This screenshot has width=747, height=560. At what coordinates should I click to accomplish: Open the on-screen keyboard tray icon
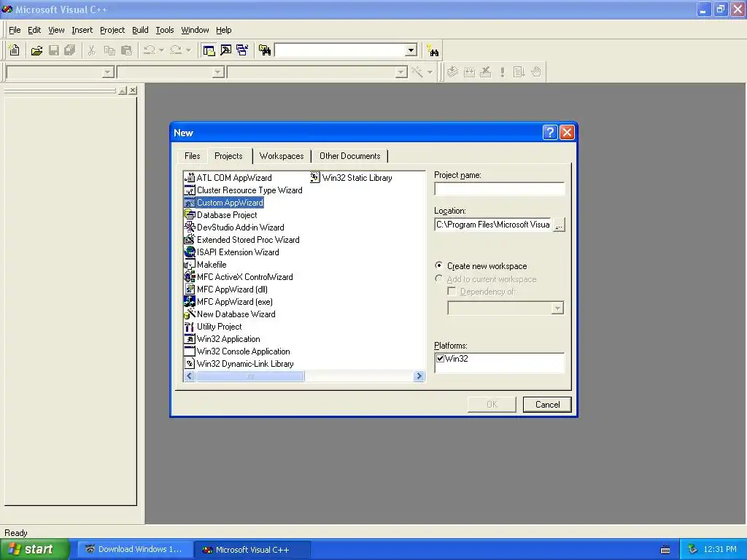tap(665, 550)
